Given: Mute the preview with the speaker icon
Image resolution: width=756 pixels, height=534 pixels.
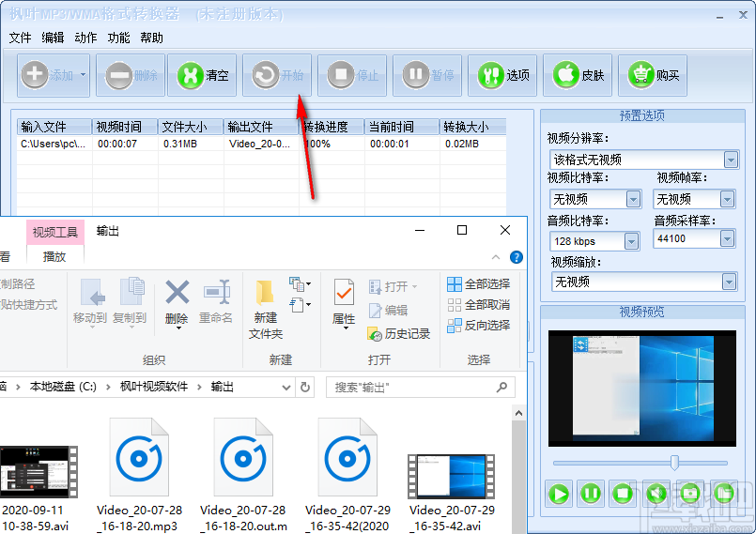Looking at the screenshot, I should click(x=656, y=494).
